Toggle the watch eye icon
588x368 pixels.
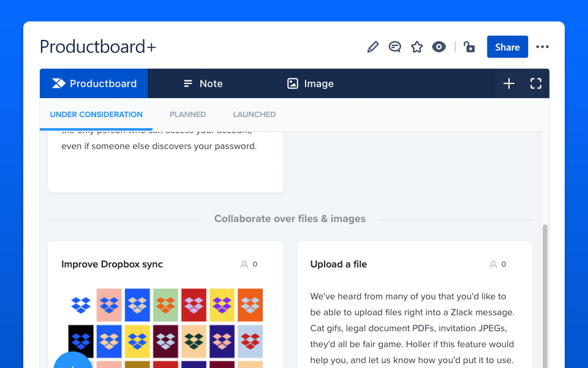439,47
